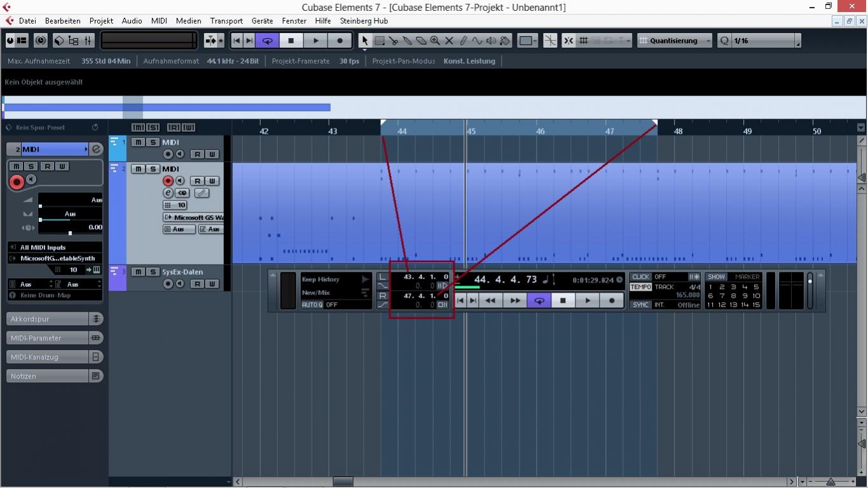Viewport: 868px width, 488px height.
Task: Open the Geräte menu
Action: (x=262, y=21)
